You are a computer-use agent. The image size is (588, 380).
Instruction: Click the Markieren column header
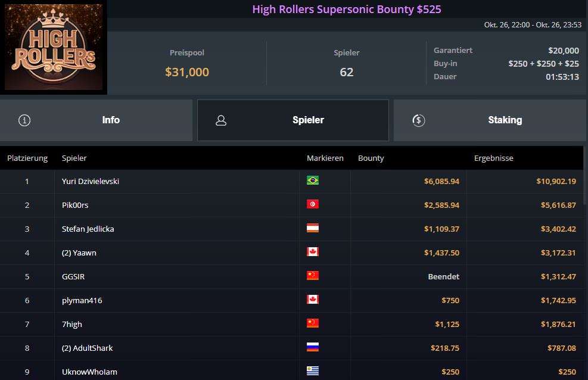pos(325,158)
